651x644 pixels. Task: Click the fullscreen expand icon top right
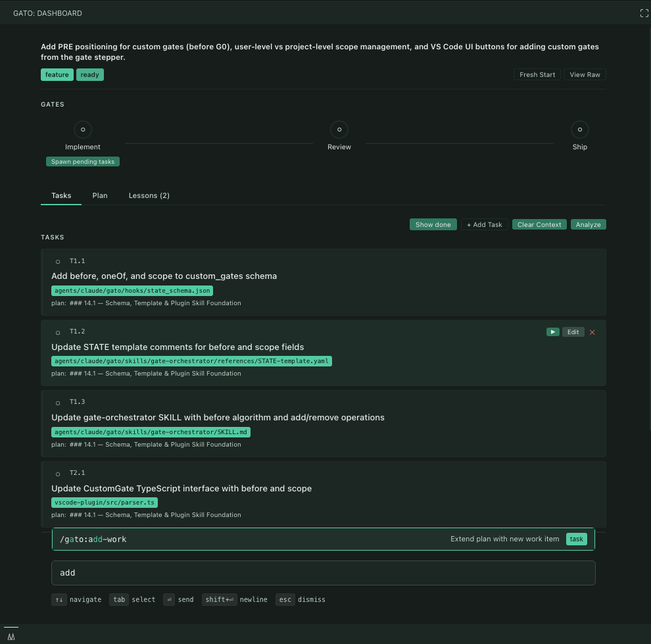pos(644,12)
